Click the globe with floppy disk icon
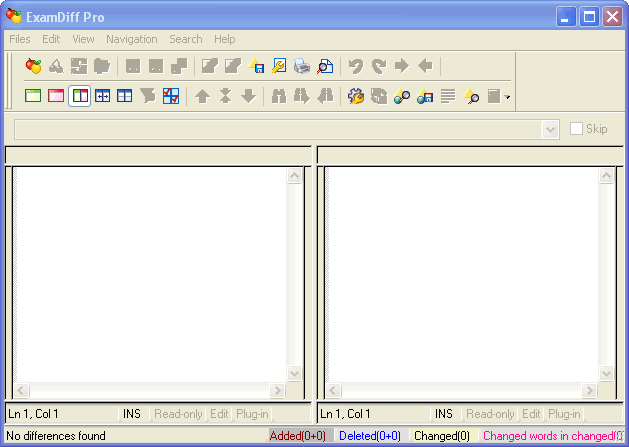The height and width of the screenshot is (447, 629). [425, 97]
